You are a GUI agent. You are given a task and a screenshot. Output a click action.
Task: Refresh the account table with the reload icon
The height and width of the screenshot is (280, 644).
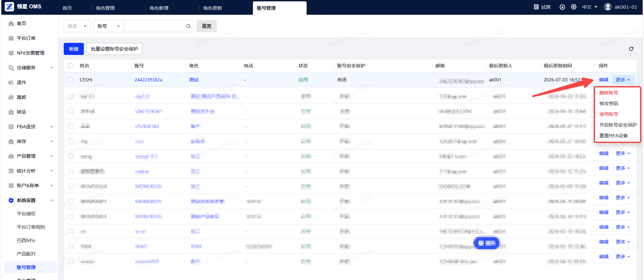[x=631, y=49]
